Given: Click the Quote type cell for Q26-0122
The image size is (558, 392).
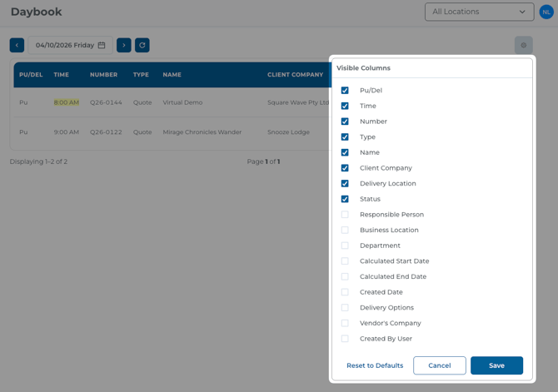Looking at the screenshot, I should 142,132.
